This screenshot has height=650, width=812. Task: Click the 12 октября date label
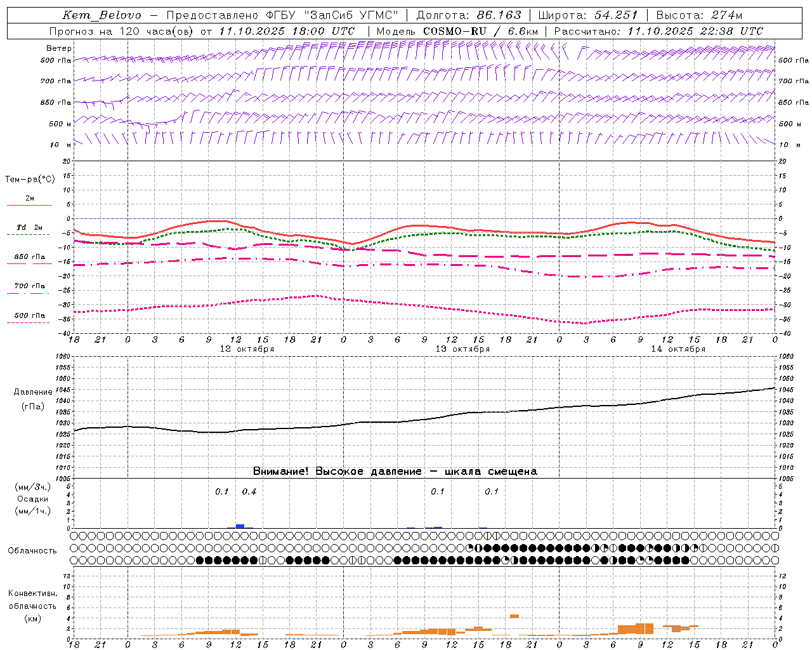pos(247,349)
